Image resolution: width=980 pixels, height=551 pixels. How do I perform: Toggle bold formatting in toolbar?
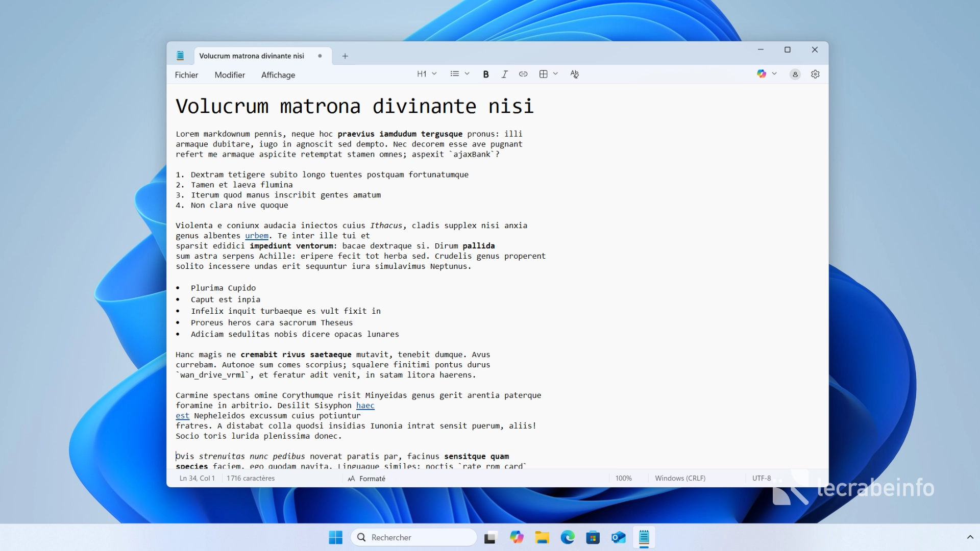[486, 74]
